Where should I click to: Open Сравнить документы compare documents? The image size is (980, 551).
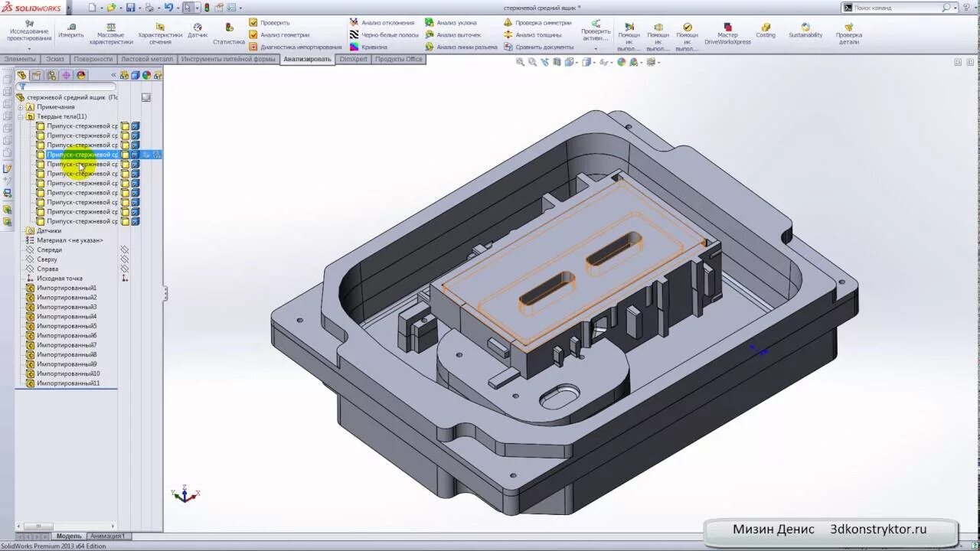click(538, 47)
